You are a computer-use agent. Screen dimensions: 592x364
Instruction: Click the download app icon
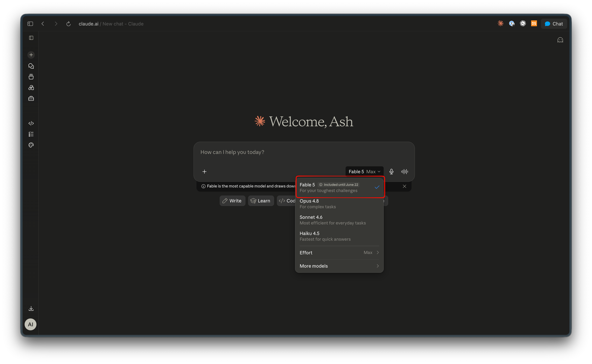pyautogui.click(x=31, y=308)
